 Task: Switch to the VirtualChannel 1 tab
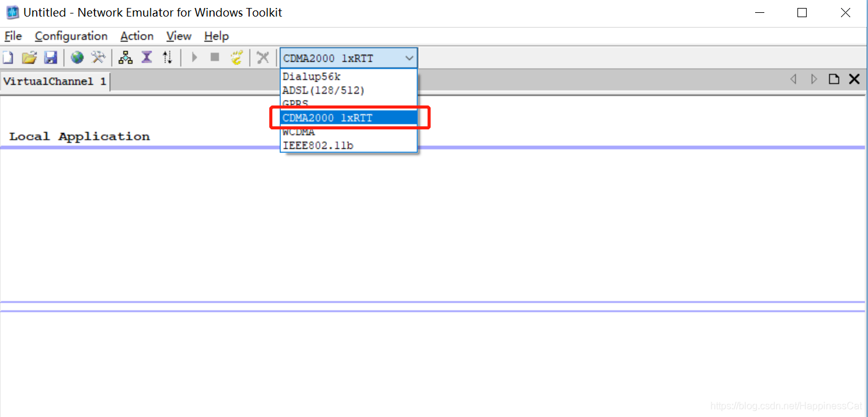coord(54,80)
